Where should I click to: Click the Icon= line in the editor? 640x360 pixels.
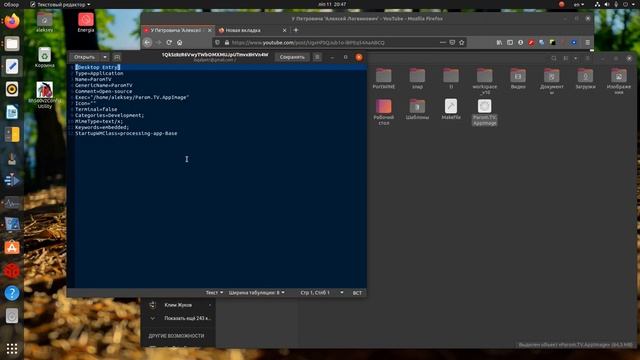click(x=85, y=103)
